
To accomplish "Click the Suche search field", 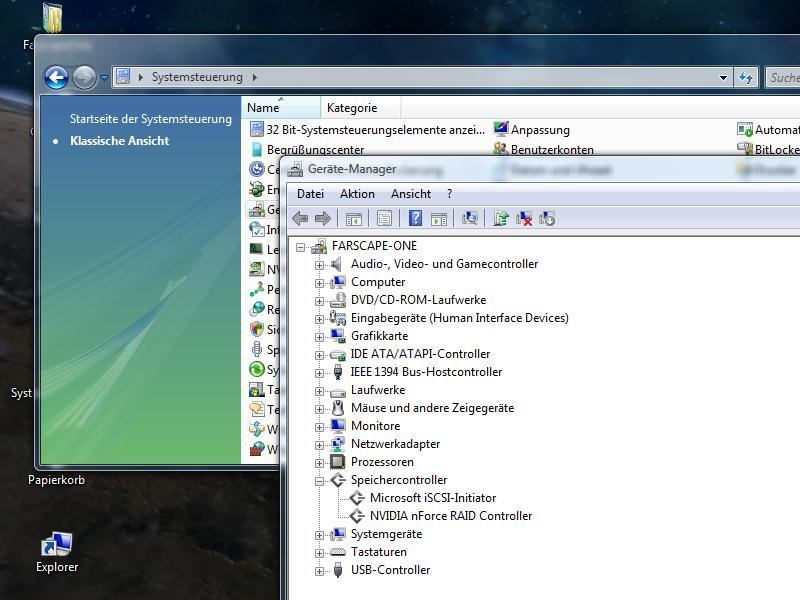I will click(783, 78).
